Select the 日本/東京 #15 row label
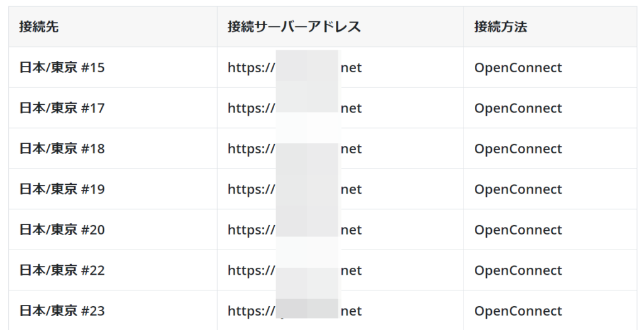 pos(62,67)
